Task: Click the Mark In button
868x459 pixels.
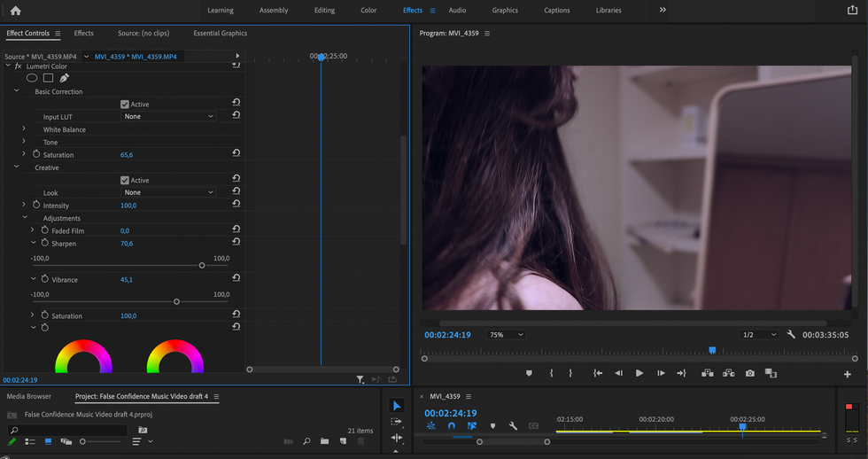Action: [551, 373]
